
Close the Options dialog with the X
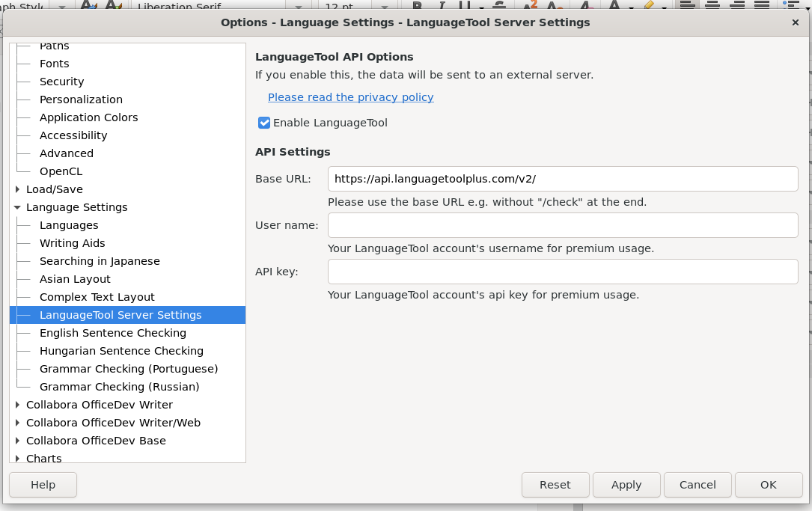pos(795,22)
